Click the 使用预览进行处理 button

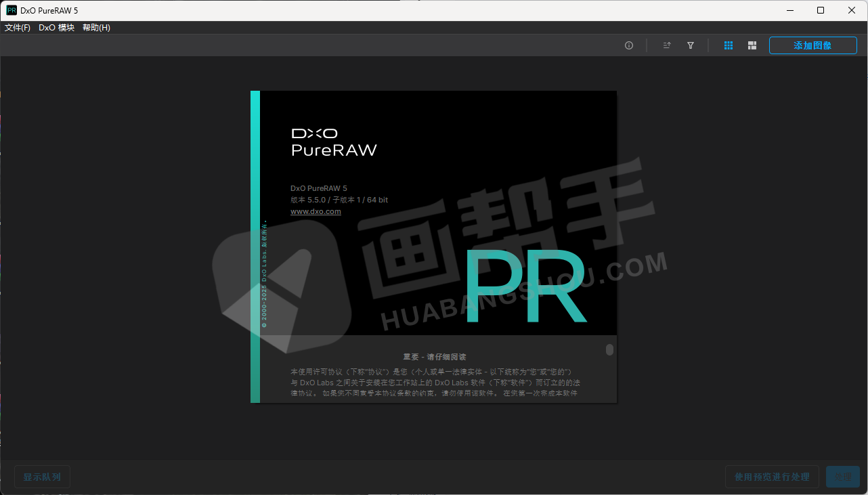[x=772, y=477]
